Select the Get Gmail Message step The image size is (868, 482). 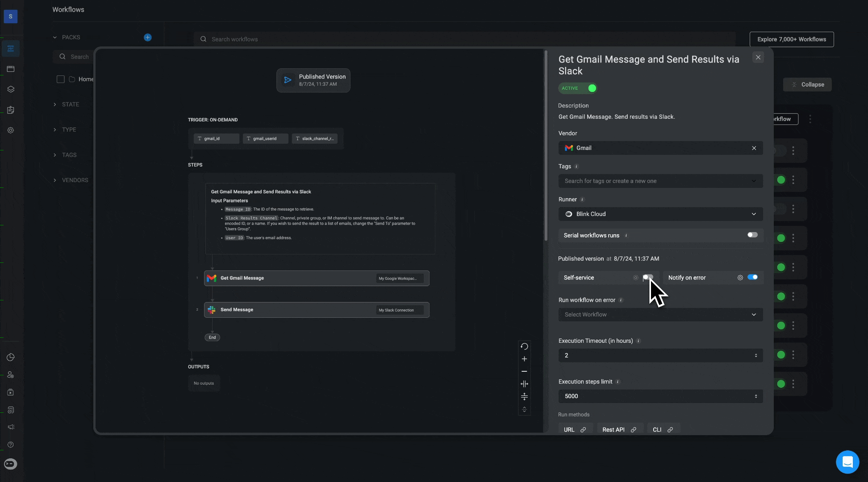coord(316,278)
